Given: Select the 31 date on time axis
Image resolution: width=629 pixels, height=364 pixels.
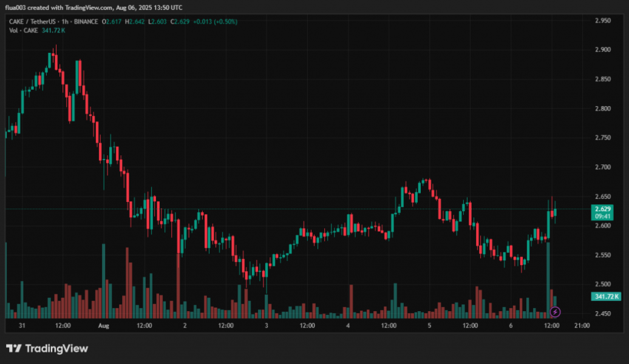Looking at the screenshot, I should pos(22,326).
